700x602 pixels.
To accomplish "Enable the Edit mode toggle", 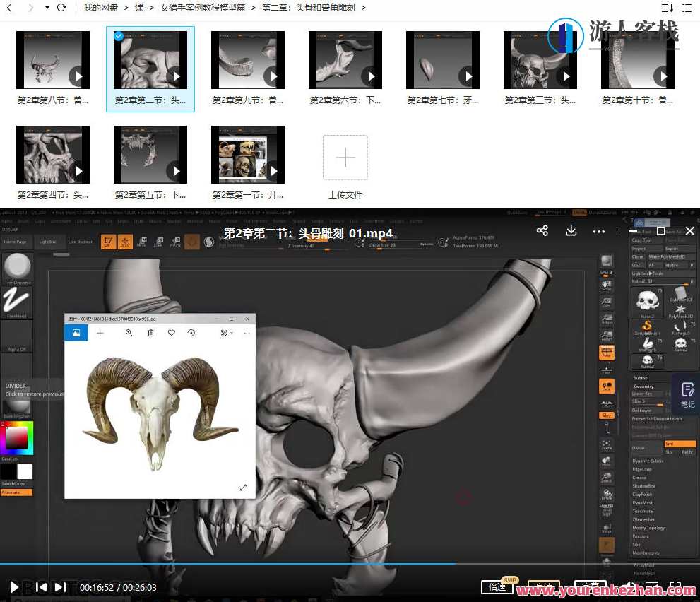I will (109, 242).
